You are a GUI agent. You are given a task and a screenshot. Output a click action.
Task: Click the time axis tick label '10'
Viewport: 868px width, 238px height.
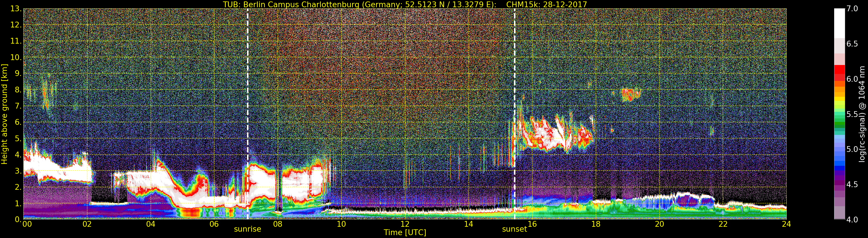tap(341, 224)
